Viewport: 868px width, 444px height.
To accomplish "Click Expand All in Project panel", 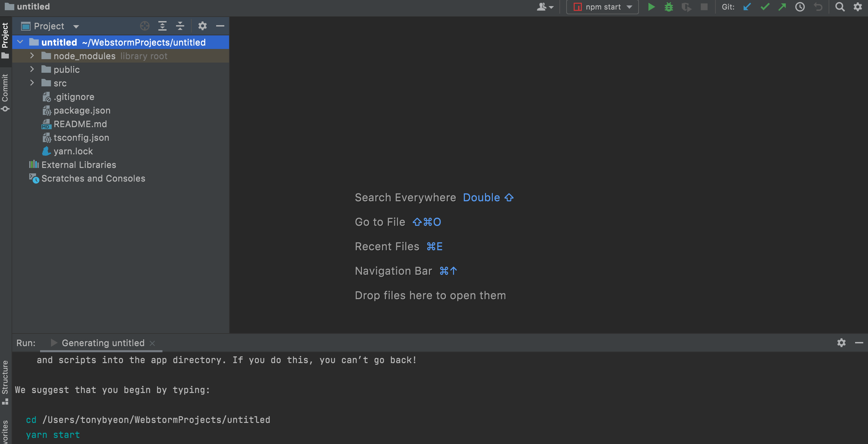I will [162, 26].
